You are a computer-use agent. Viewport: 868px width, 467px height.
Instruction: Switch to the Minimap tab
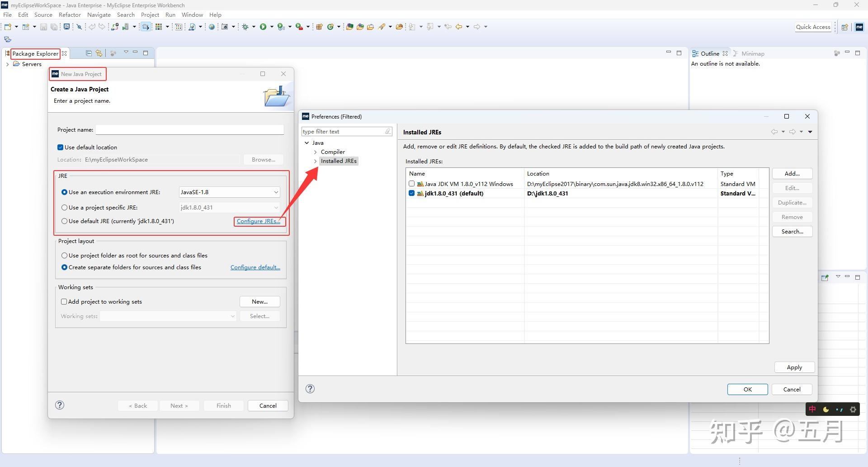tap(752, 53)
